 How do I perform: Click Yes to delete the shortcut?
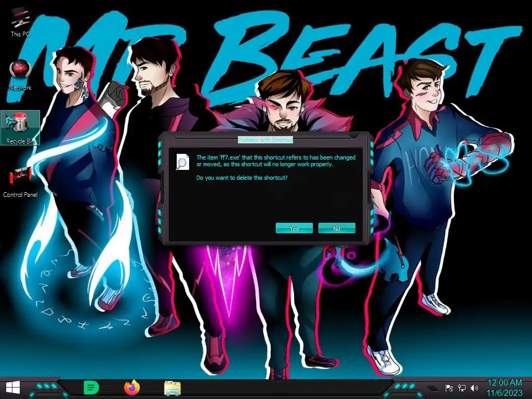[294, 229]
